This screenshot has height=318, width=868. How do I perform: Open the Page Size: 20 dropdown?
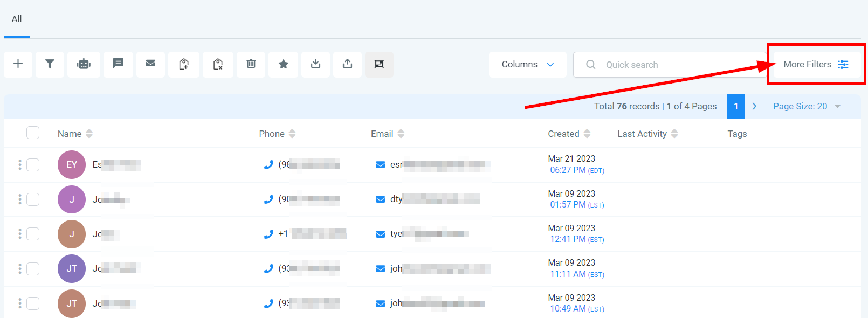click(806, 106)
